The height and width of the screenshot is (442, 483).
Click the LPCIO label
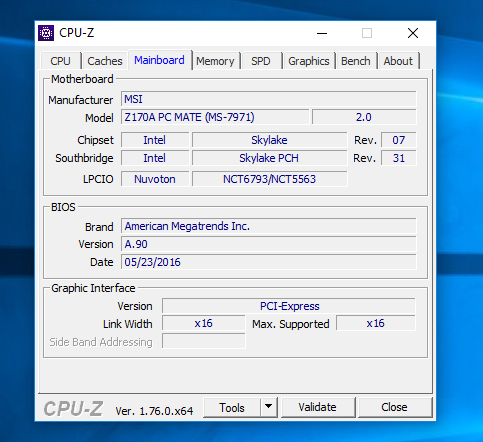click(98, 179)
